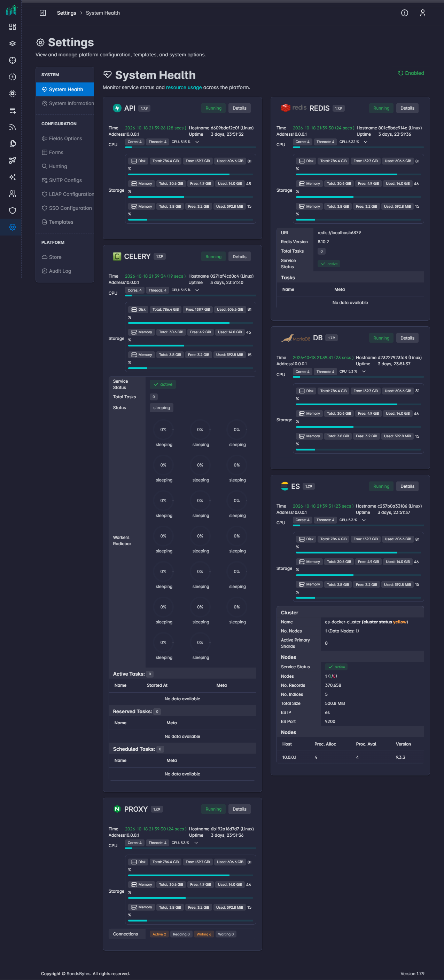Screen dimensions: 444x980
Task: Follow the resource usage link
Action: (x=184, y=88)
